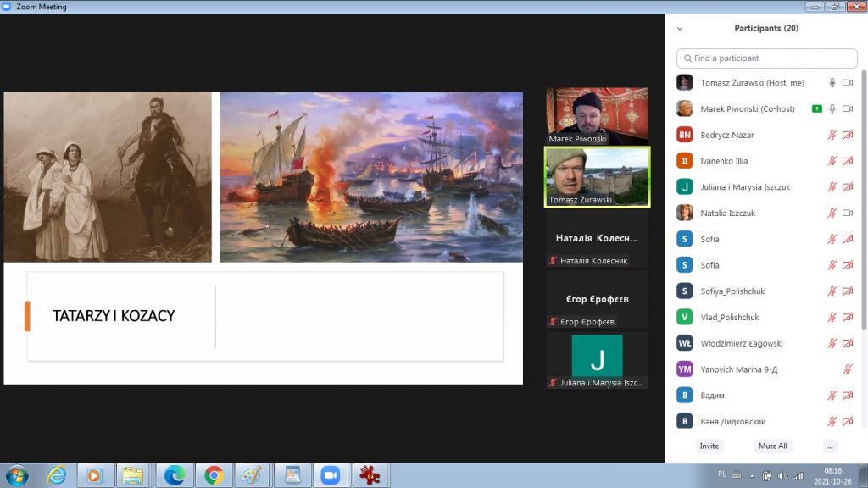Select Sofiya_Polishchuk in the participants list
This screenshot has height=488, width=868.
click(732, 291)
